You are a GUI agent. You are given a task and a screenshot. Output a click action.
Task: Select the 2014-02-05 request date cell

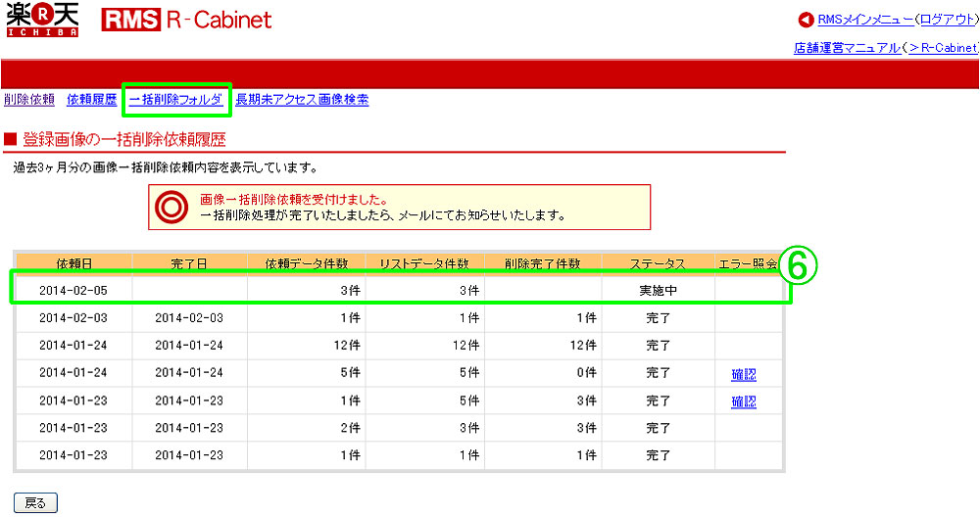click(x=73, y=291)
